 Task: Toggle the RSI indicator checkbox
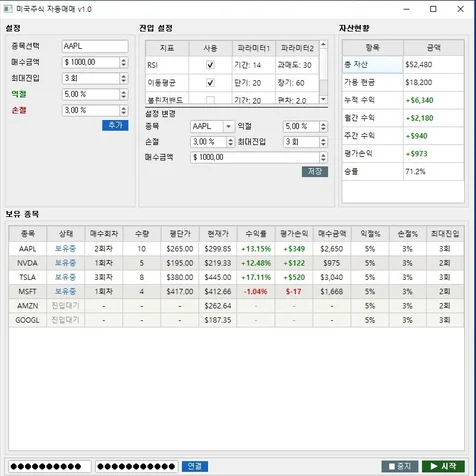coord(210,65)
